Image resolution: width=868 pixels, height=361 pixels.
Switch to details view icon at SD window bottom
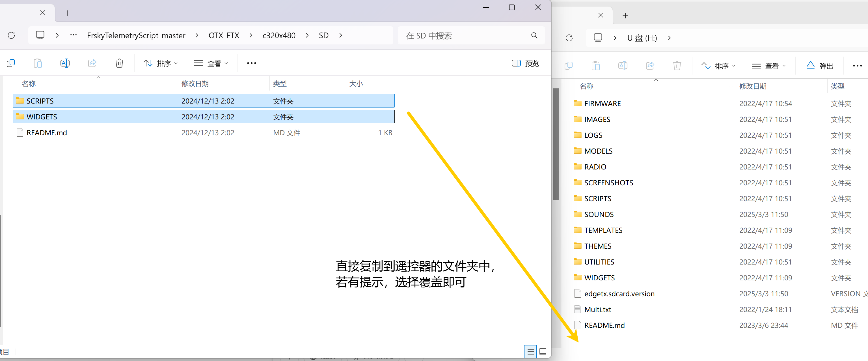pos(530,352)
